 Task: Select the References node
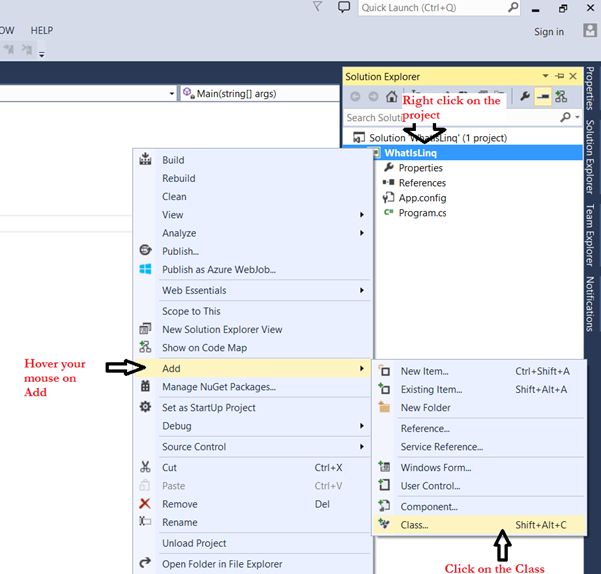pyautogui.click(x=422, y=183)
